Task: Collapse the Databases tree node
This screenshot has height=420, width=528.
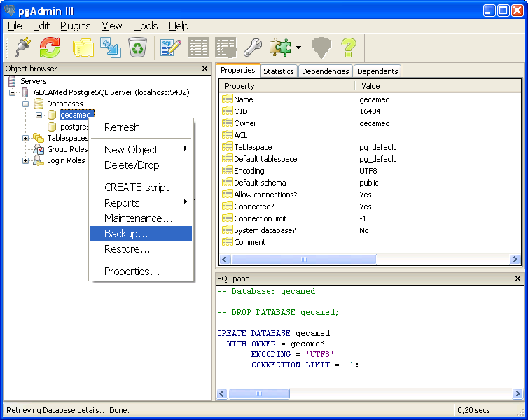Action: [x=26, y=104]
